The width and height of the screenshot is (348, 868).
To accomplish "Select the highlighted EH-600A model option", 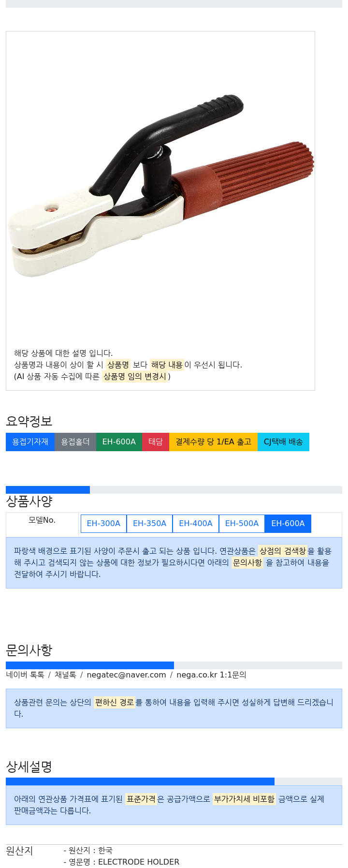I will pos(288,524).
